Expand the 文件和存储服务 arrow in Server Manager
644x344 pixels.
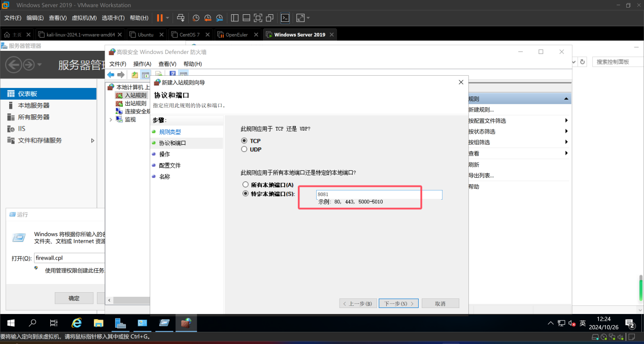pos(92,140)
